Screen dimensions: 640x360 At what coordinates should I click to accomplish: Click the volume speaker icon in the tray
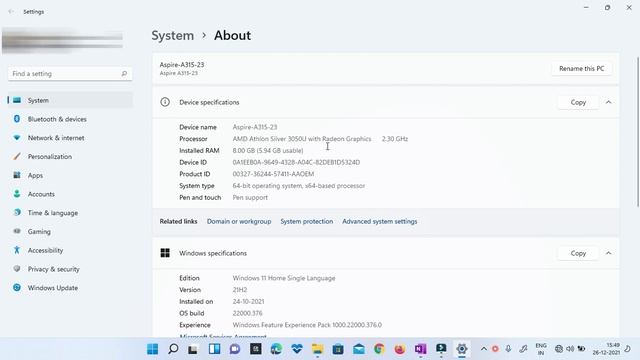(570, 349)
